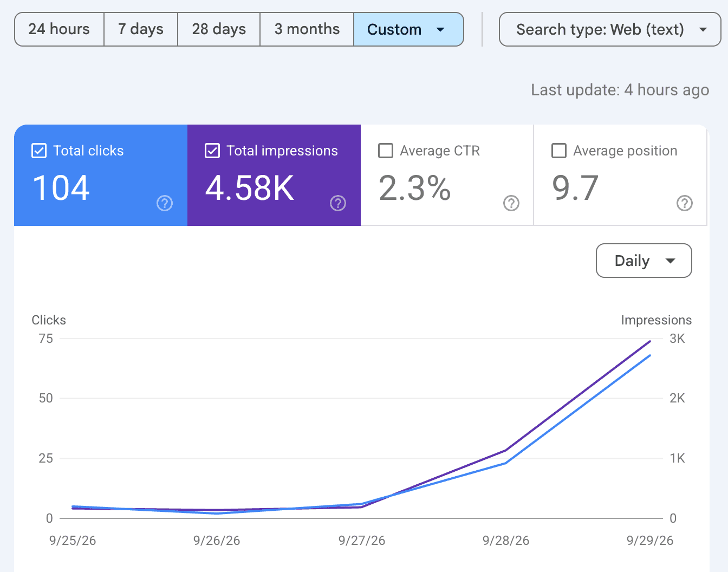Open help for Average CTR metric
Viewport: 728px width, 572px height.
coord(511,203)
